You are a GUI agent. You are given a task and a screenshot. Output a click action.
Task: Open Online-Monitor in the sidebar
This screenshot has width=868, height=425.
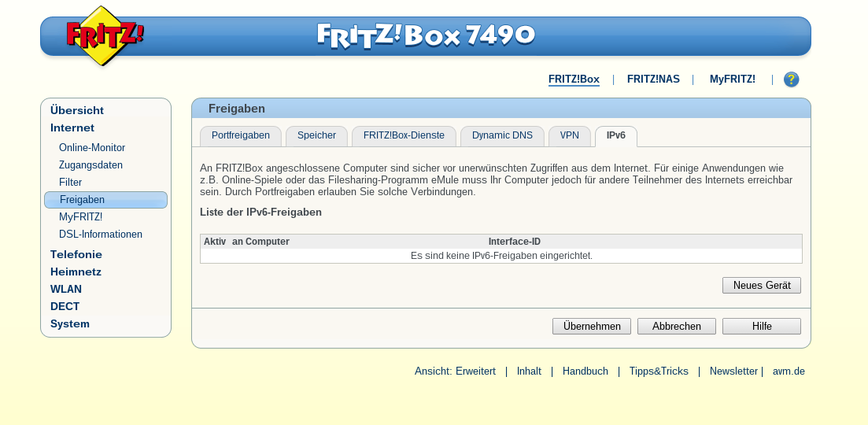point(92,148)
